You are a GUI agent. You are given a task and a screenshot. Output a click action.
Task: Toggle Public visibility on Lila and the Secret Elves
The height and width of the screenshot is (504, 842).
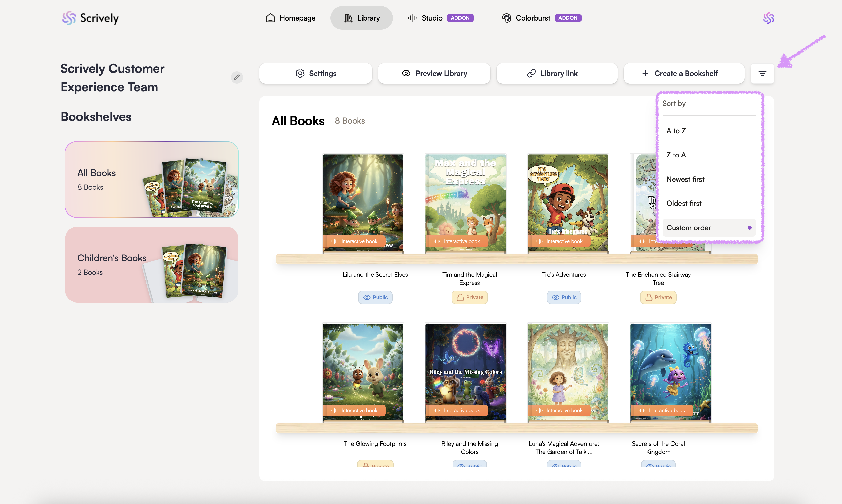[x=375, y=297]
